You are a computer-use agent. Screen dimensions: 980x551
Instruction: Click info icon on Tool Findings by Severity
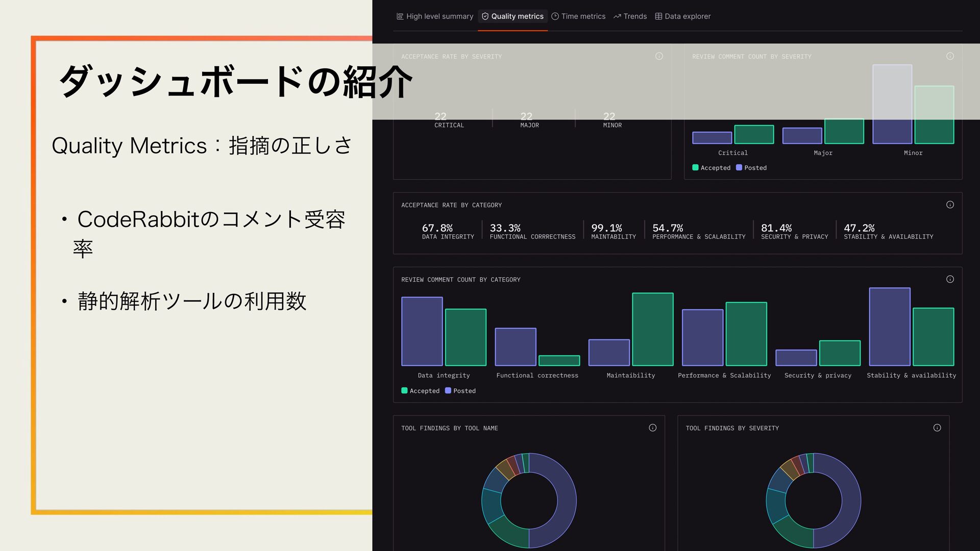[x=937, y=428]
